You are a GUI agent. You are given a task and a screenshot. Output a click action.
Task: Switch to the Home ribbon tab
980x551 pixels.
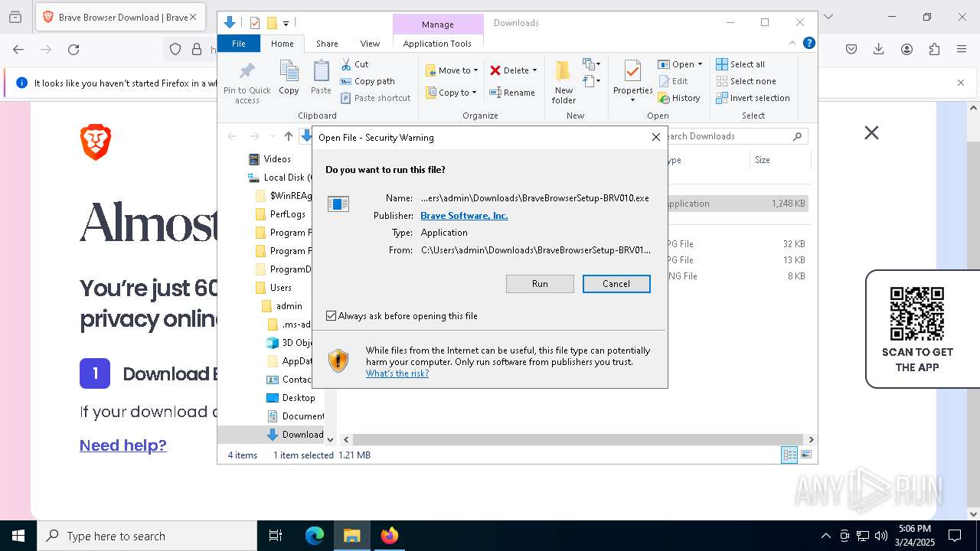[x=282, y=44]
